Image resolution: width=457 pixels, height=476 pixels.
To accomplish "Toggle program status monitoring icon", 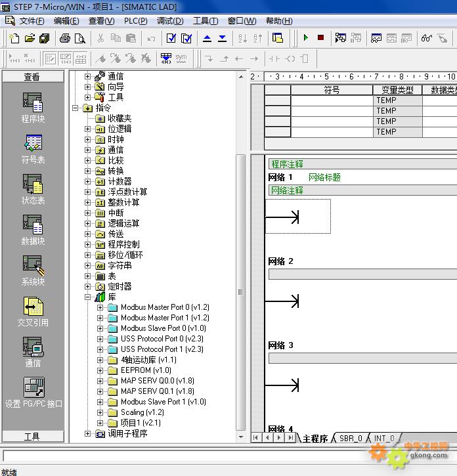I will pyautogui.click(x=340, y=38).
